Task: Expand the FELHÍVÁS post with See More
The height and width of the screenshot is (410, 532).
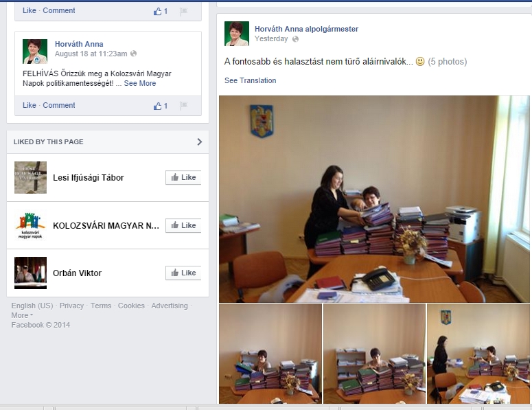Action: (x=140, y=83)
